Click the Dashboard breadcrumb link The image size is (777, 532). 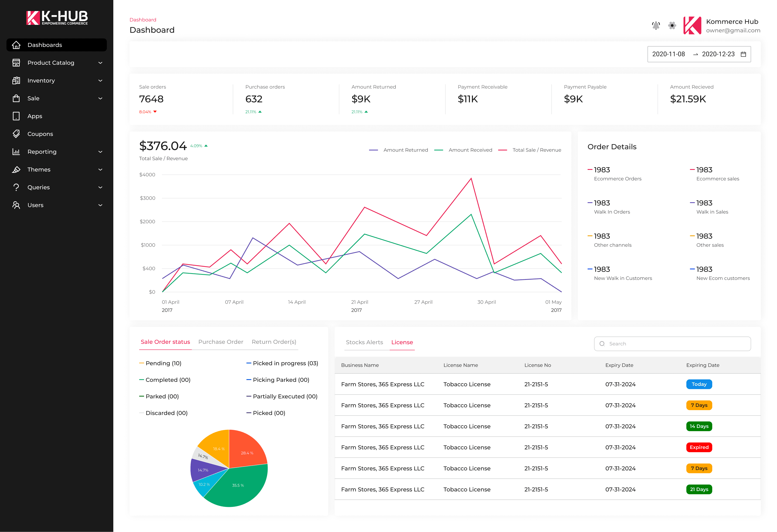(143, 20)
